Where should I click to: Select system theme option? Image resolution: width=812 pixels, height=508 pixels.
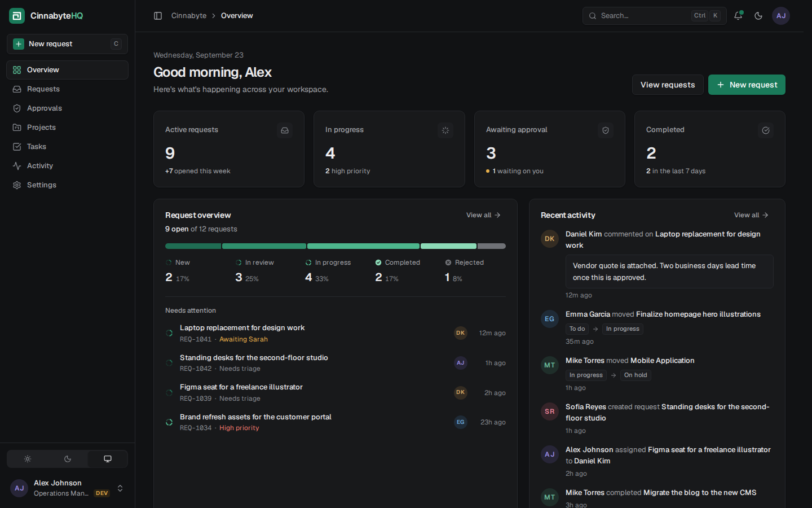pos(108,459)
